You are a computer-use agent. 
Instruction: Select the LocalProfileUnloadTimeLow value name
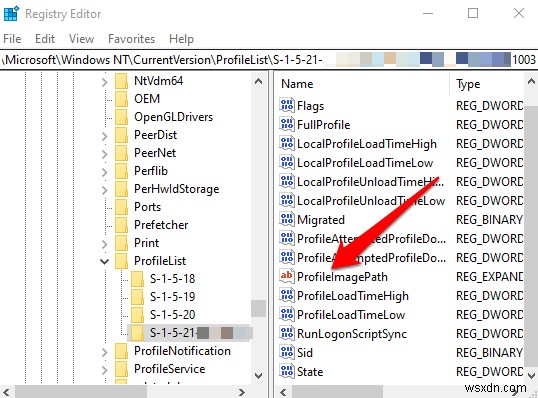371,200
